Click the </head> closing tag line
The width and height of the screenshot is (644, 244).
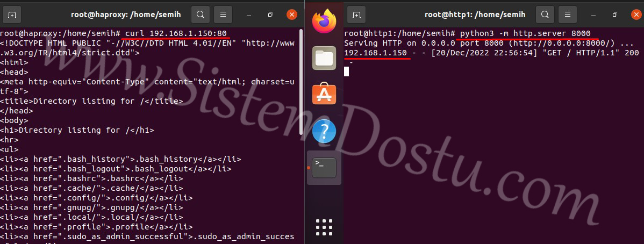(17, 111)
